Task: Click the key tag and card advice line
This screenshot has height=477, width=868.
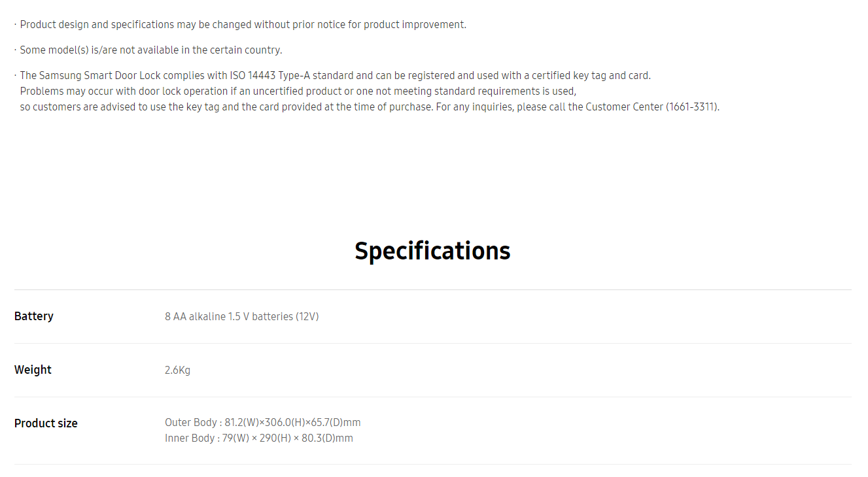Action: (370, 107)
